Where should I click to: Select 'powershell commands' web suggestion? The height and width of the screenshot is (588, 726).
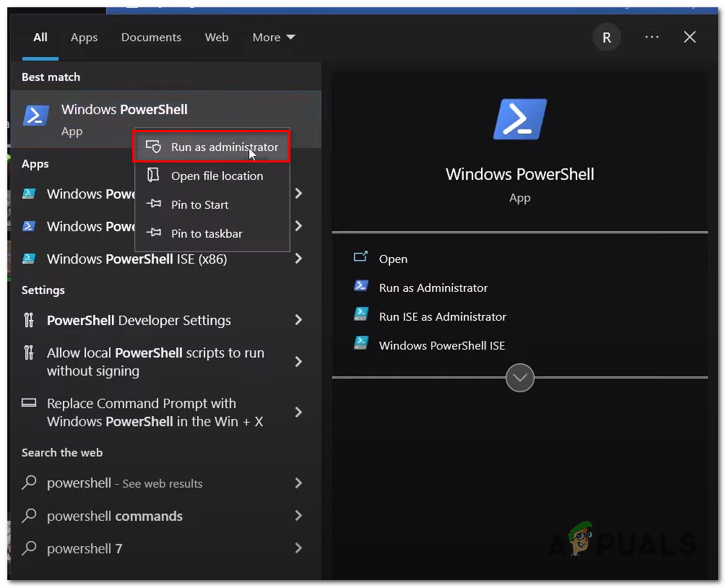click(165, 515)
